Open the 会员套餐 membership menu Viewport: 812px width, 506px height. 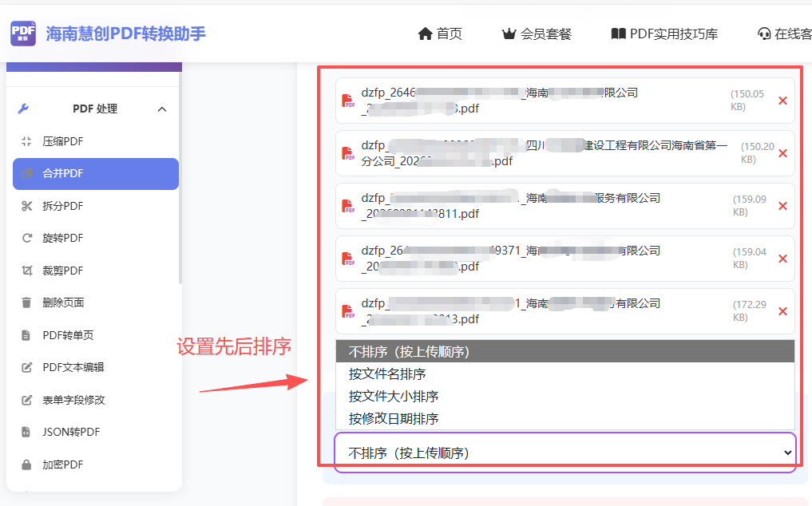[x=537, y=34]
